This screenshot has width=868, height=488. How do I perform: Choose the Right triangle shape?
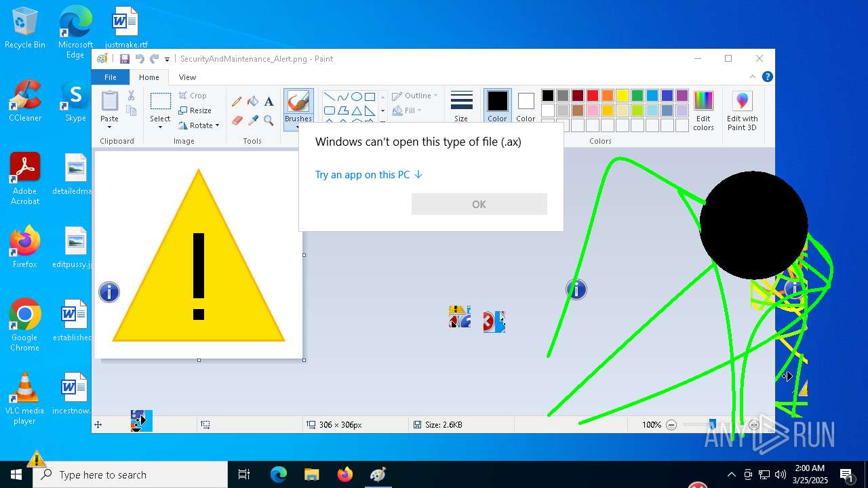[x=370, y=110]
